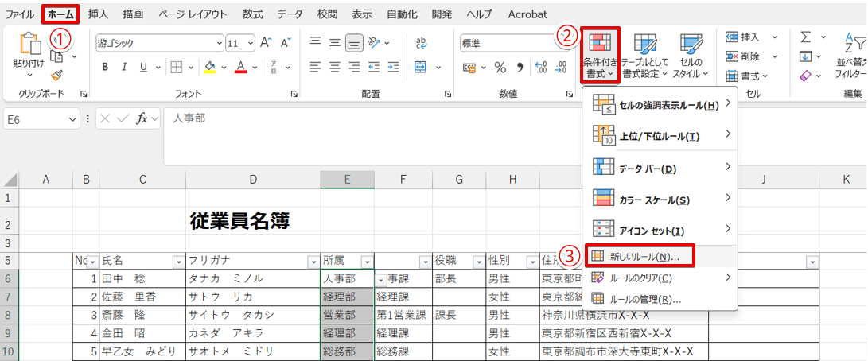Click accounting number format icon
This screenshot has width=868, height=361.
point(470,68)
